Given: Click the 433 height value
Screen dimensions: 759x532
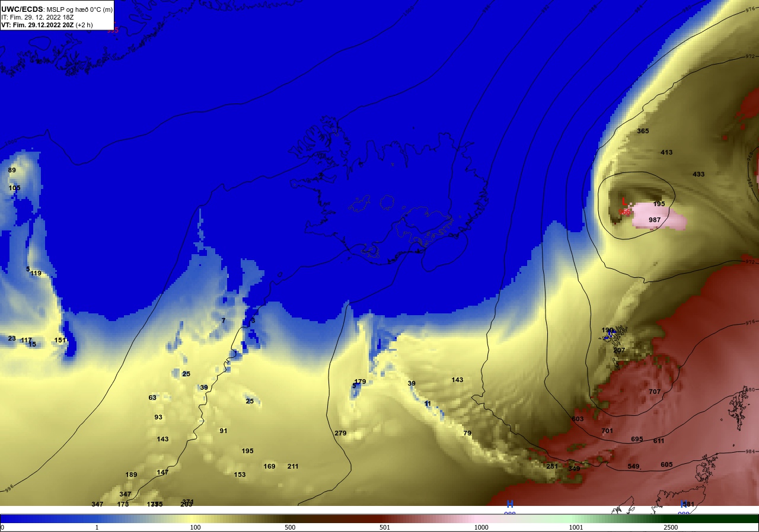Looking at the screenshot, I should click(699, 174).
